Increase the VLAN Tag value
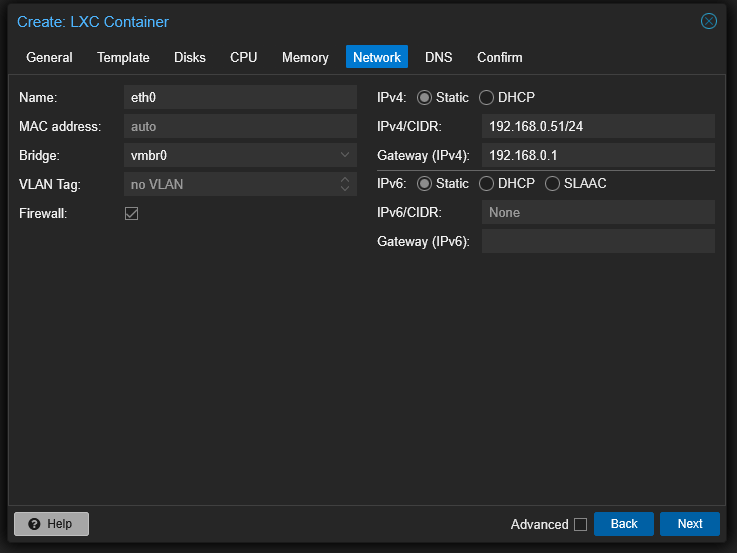 345,179
